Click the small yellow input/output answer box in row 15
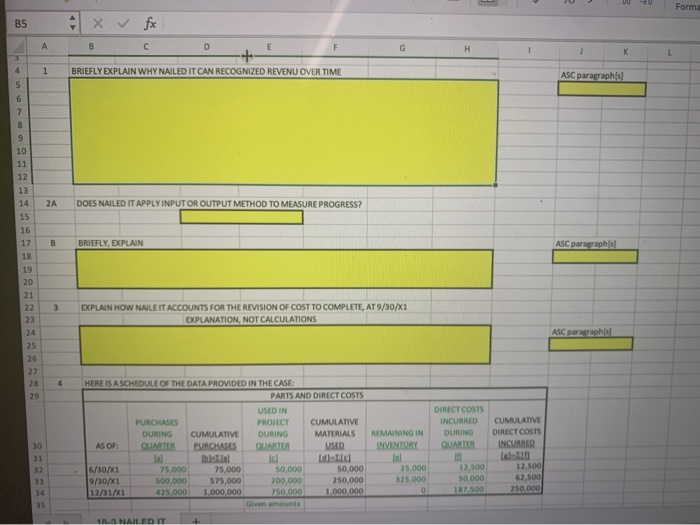The image size is (700, 525). tap(242, 217)
